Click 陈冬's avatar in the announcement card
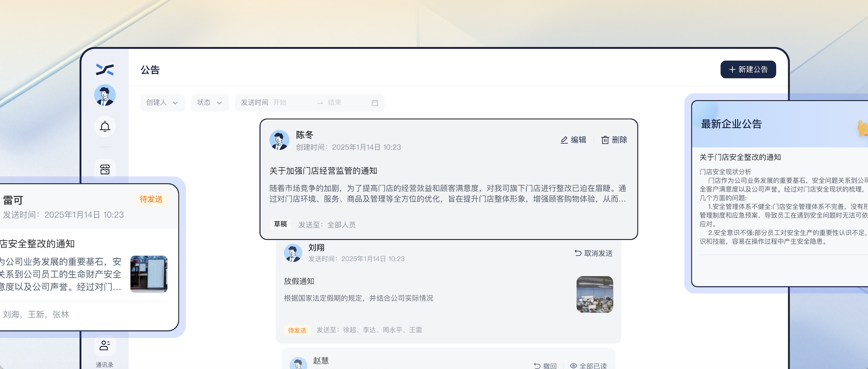Viewport: 868px width, 369px height. pyautogui.click(x=279, y=140)
